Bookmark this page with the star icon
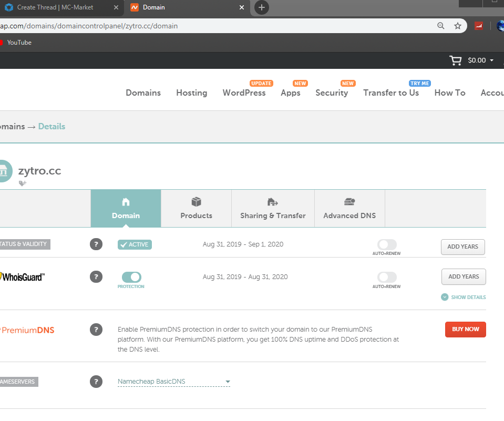This screenshot has height=421, width=504. tap(457, 26)
